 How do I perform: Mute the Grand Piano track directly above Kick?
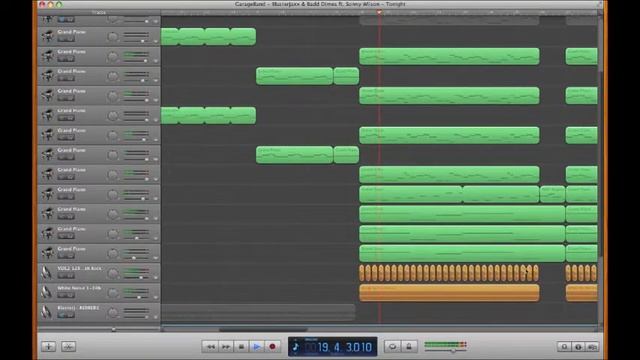62,256
